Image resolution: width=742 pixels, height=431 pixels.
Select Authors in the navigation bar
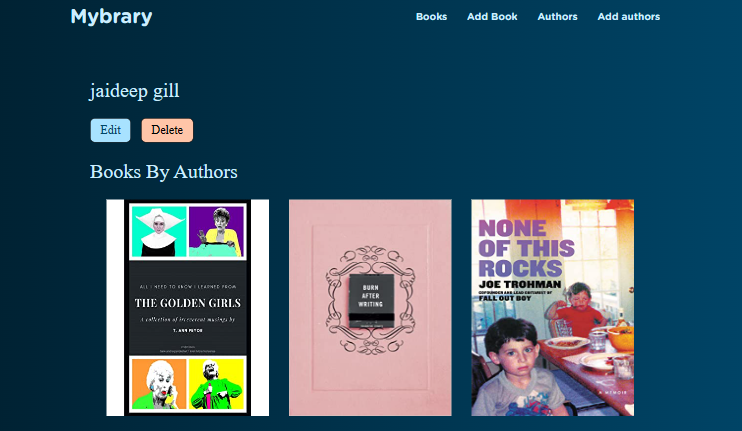click(557, 17)
